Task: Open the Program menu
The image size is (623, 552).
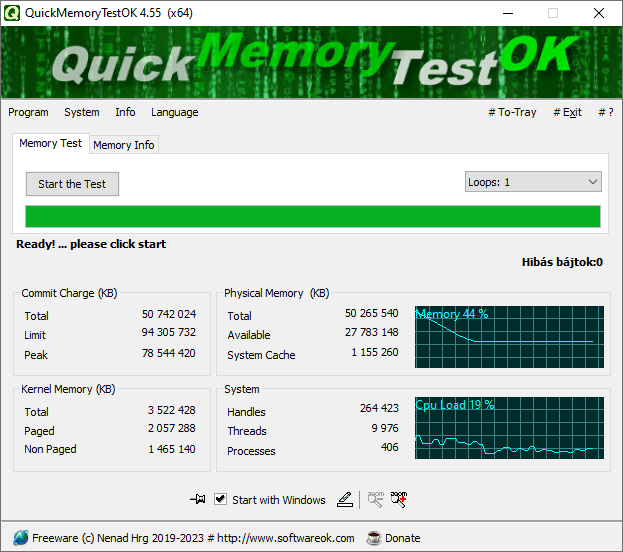Action: [28, 112]
